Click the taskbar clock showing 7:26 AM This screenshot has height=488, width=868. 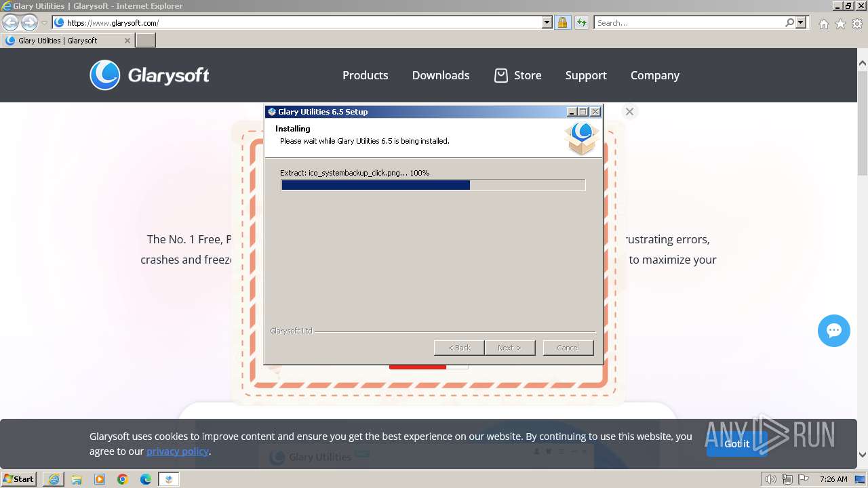[x=833, y=479]
